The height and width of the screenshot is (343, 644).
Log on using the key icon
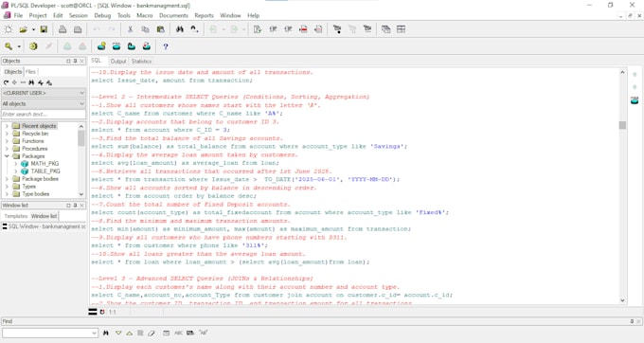point(9,46)
